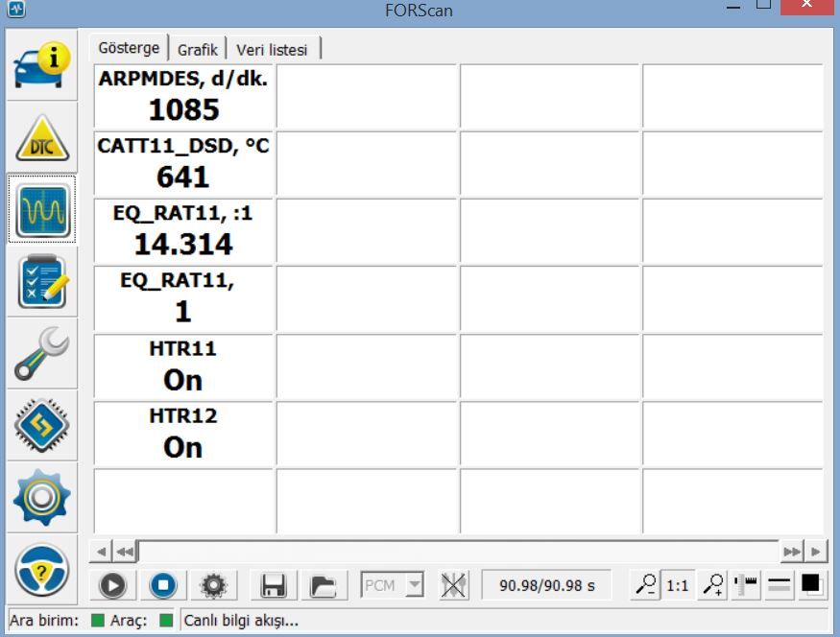Toggle the black background color icon
840x637 pixels.
point(811,585)
